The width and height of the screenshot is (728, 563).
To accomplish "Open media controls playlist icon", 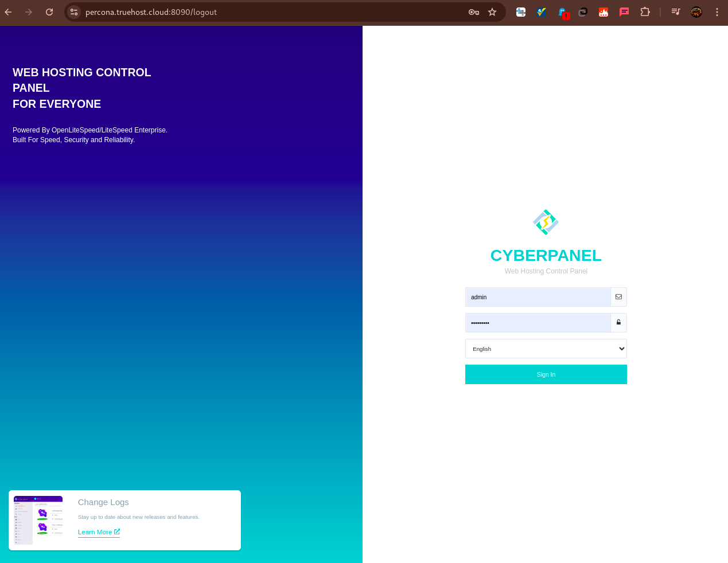I will point(676,12).
